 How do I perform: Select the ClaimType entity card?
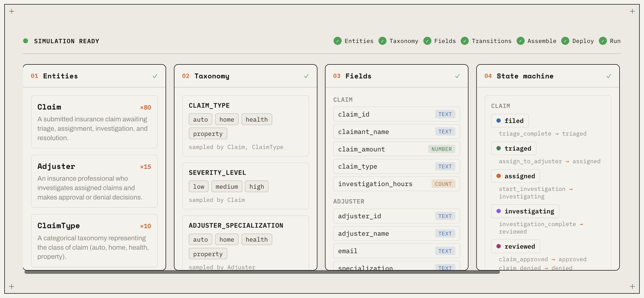tap(94, 241)
